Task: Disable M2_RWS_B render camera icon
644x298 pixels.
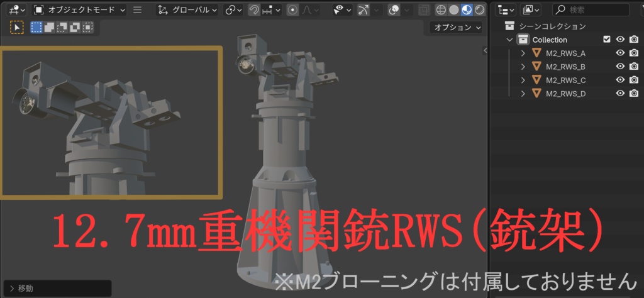Action: [634, 66]
